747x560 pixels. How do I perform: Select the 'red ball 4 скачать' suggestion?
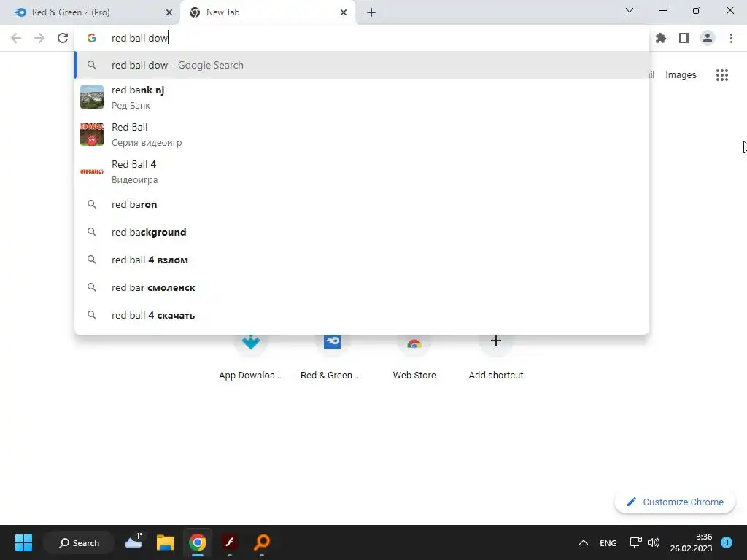(362, 315)
